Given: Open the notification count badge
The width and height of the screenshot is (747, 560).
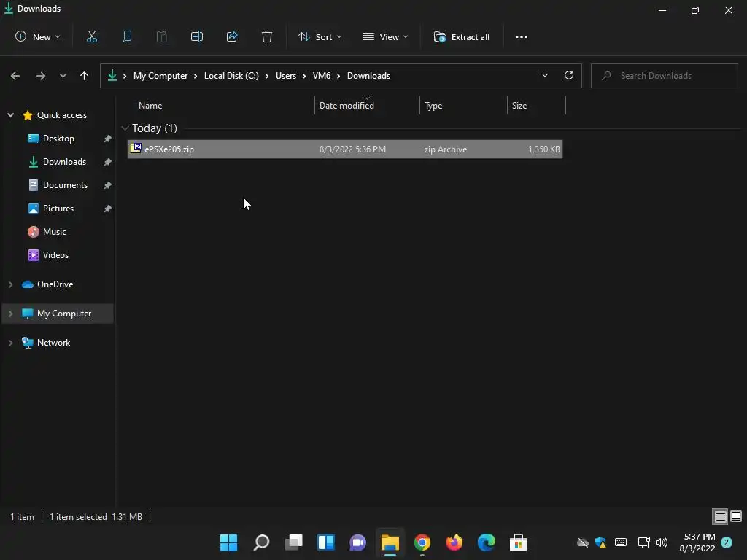Looking at the screenshot, I should pos(727,542).
